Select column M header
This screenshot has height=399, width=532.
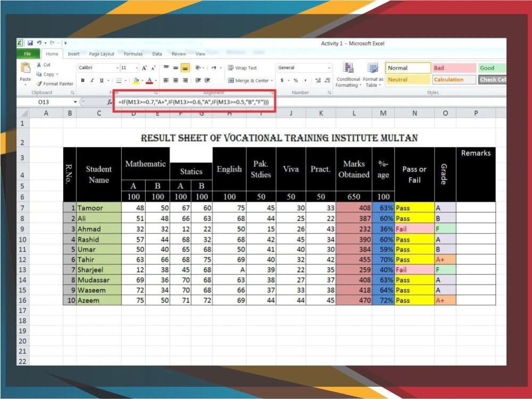click(x=383, y=113)
